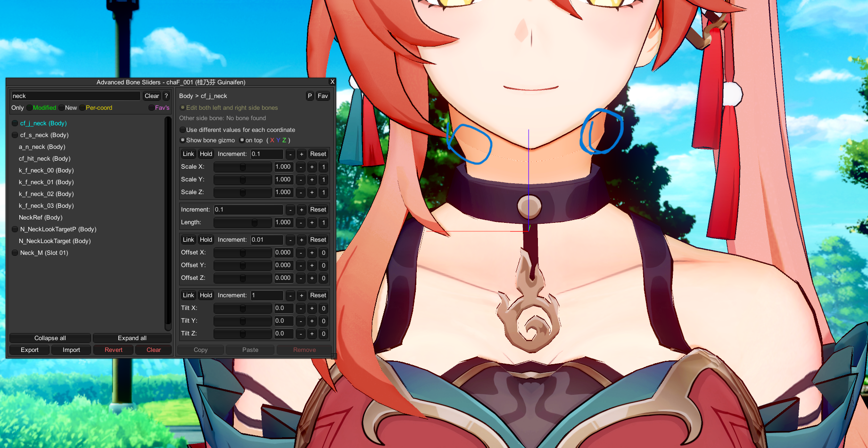Toggle the New filter checkbox

[x=61, y=108]
